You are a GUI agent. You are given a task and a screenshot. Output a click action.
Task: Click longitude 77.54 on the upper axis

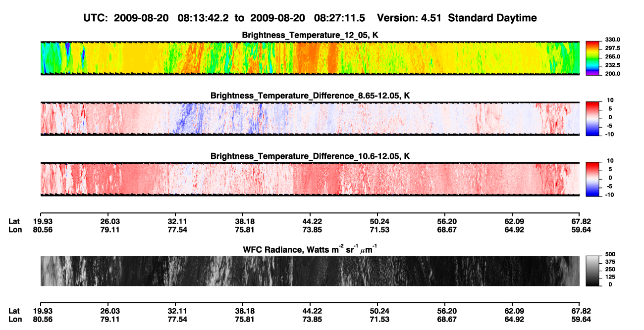click(177, 229)
